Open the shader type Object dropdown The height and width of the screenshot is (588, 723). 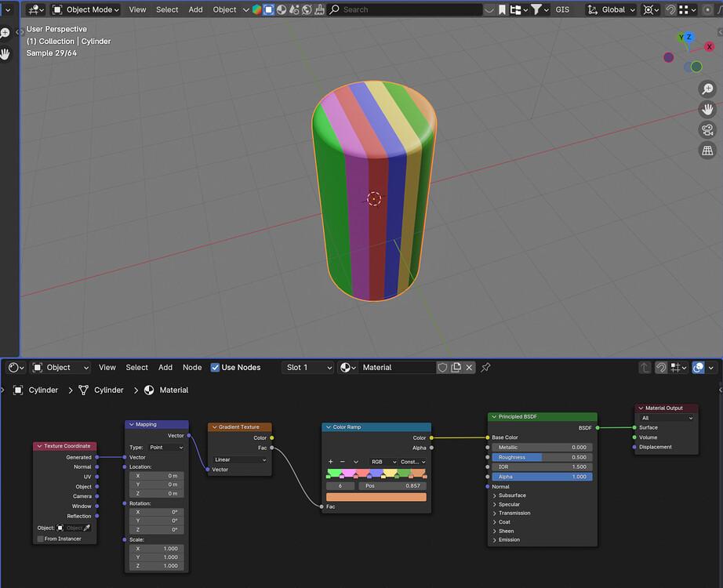[60, 368]
